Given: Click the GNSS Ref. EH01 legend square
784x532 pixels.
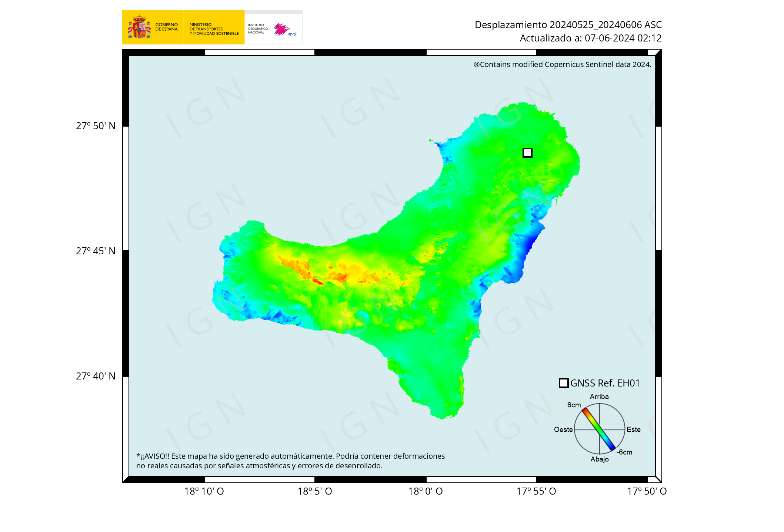Looking at the screenshot, I should tap(563, 383).
